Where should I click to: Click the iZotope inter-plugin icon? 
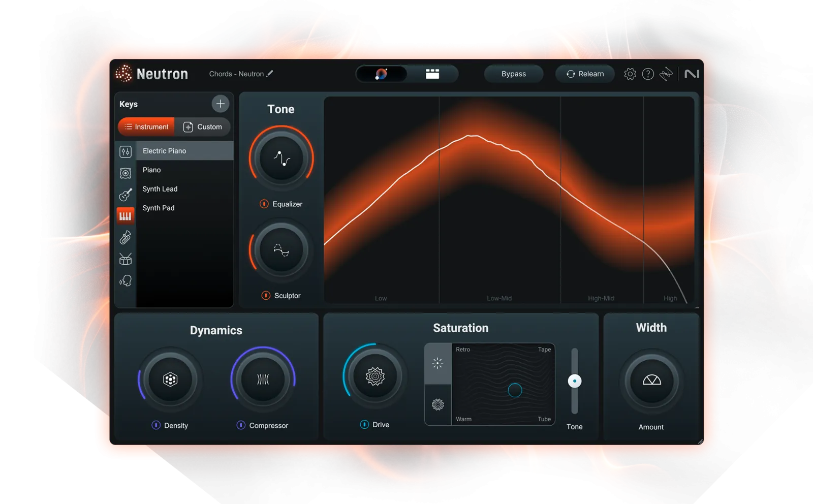[666, 74]
